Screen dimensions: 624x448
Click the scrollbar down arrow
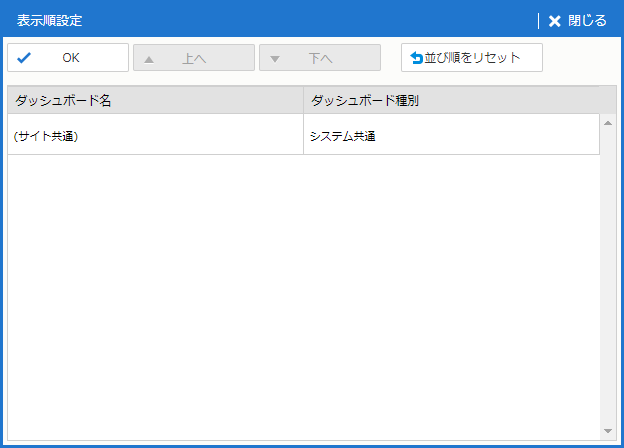(x=607, y=431)
